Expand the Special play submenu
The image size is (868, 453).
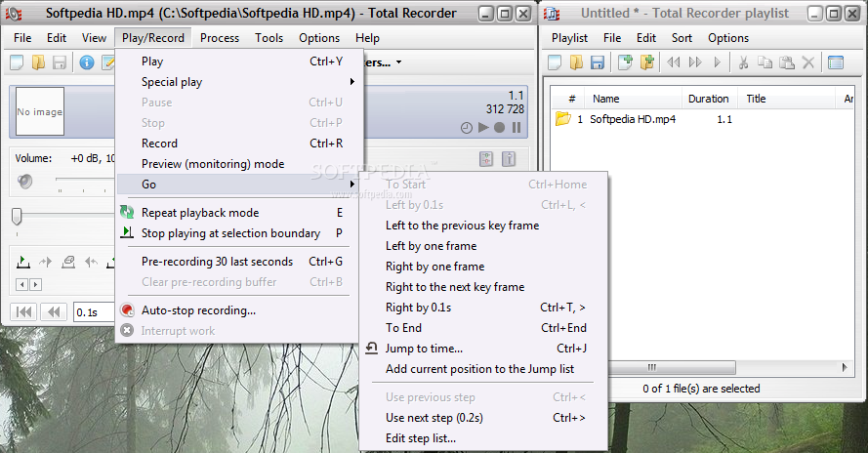click(x=239, y=82)
